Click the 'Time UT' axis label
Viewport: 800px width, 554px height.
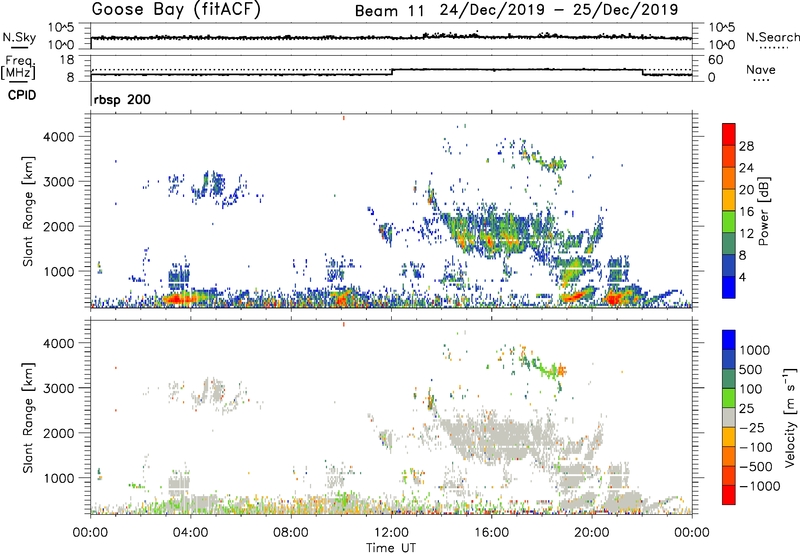point(391,548)
